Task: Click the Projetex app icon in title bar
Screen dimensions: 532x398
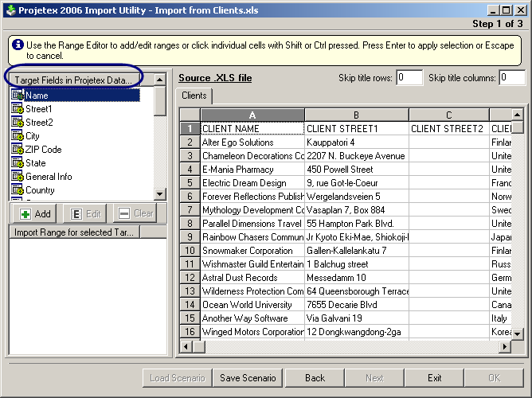Action: (10, 10)
